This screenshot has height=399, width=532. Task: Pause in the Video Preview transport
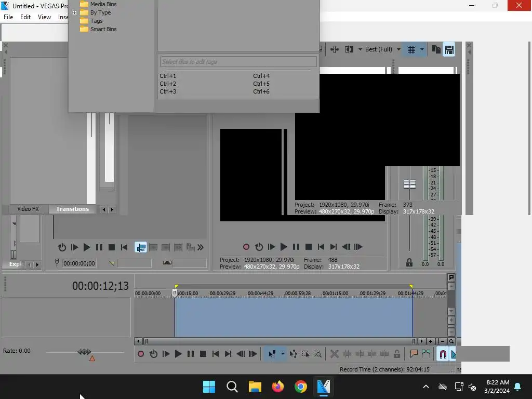coord(296,247)
